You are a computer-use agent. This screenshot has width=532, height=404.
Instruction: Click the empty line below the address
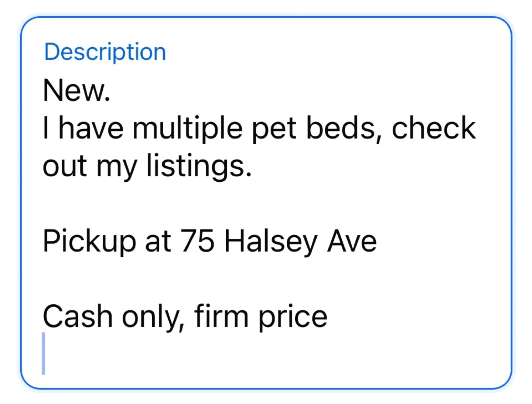(x=185, y=279)
